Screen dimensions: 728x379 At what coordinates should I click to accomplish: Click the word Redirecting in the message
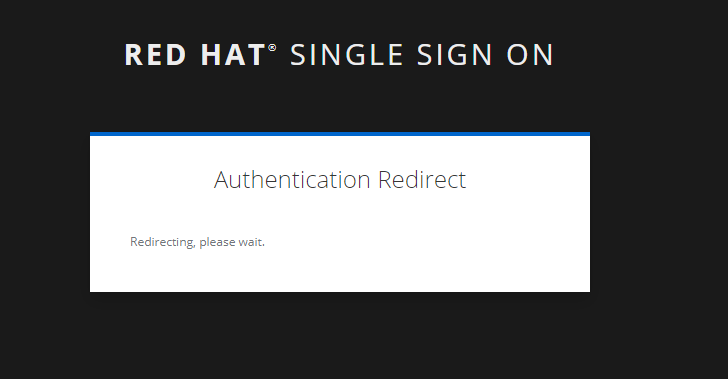tap(162, 242)
